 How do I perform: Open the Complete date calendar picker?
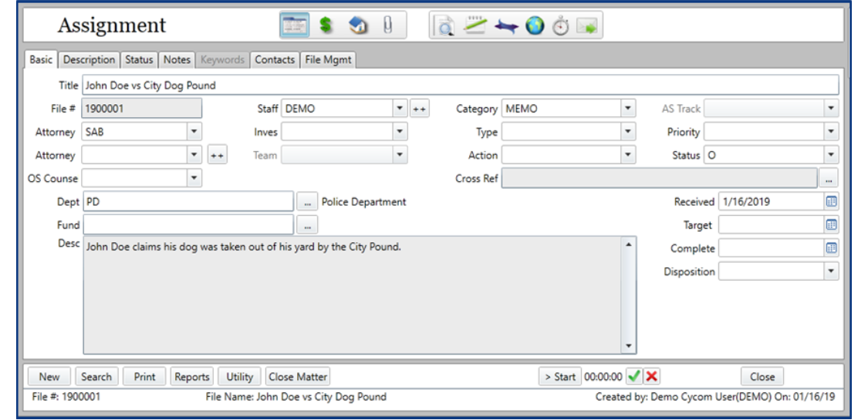coord(831,248)
